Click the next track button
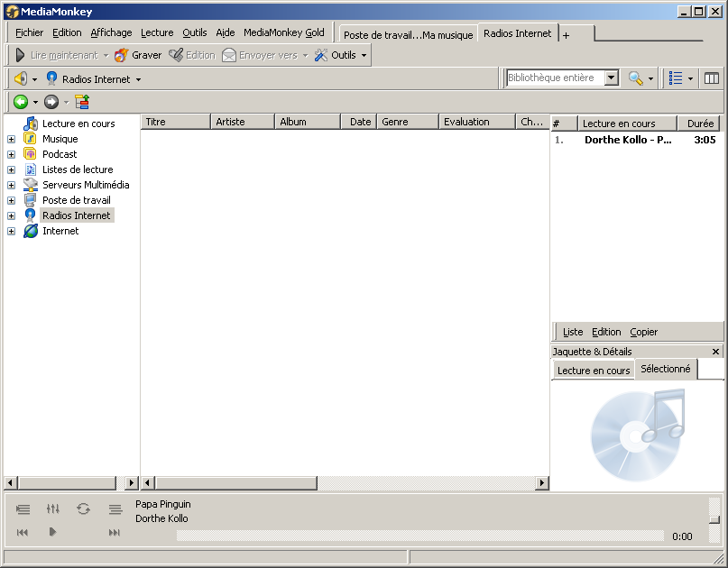The image size is (728, 568). (x=115, y=532)
